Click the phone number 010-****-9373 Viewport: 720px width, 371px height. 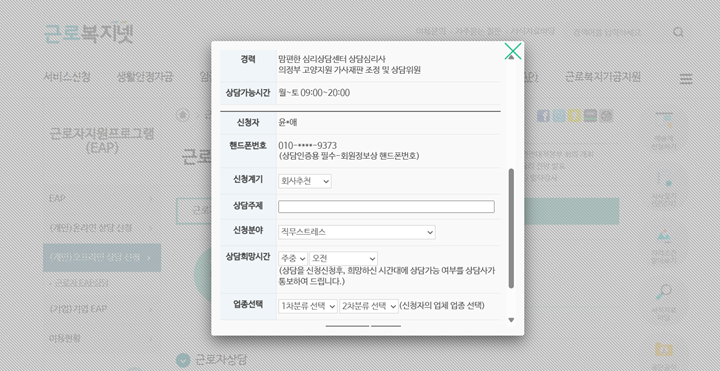(x=308, y=146)
